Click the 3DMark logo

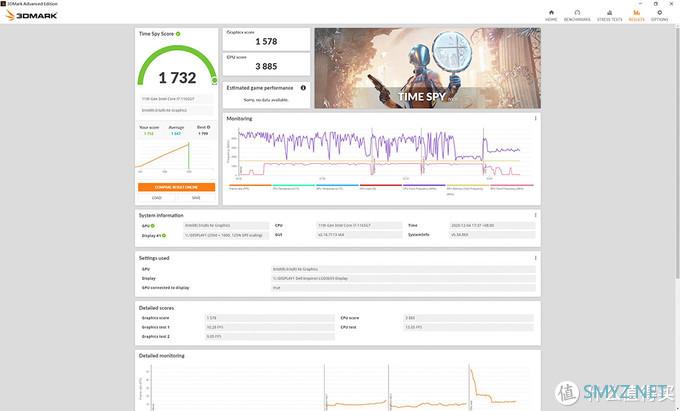click(x=31, y=16)
